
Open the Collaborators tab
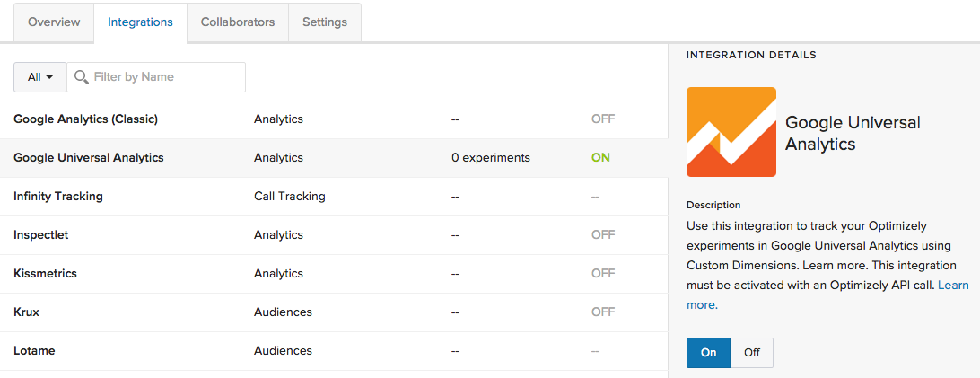(x=238, y=22)
